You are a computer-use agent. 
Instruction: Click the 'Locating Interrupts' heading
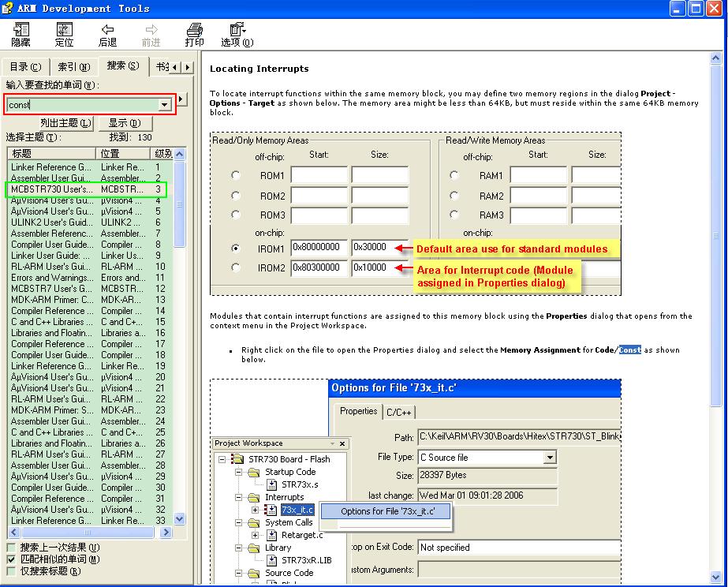259,69
